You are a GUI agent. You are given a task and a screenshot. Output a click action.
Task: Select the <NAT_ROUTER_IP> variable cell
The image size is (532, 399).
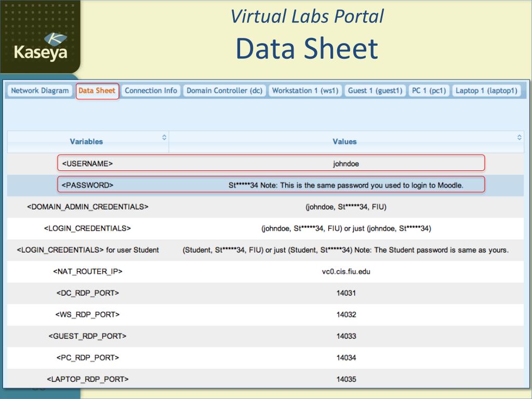87,271
